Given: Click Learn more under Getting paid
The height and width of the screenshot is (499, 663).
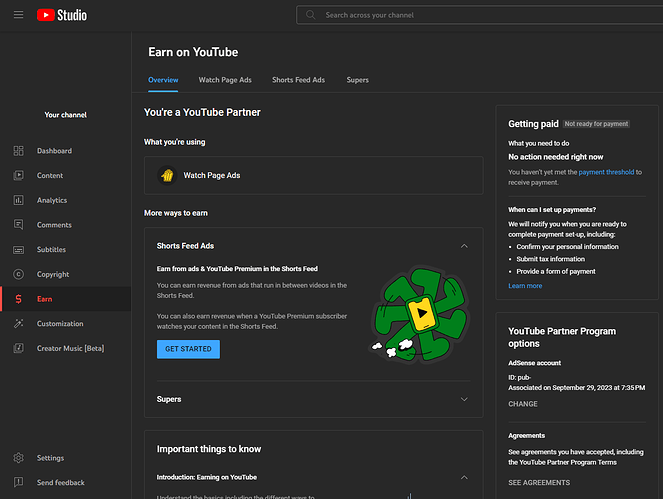Looking at the screenshot, I should pyautogui.click(x=525, y=286).
